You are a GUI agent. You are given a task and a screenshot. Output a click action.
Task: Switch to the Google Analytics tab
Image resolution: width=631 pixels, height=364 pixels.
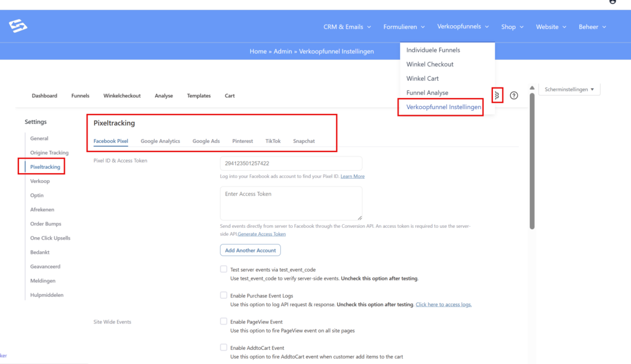(160, 141)
